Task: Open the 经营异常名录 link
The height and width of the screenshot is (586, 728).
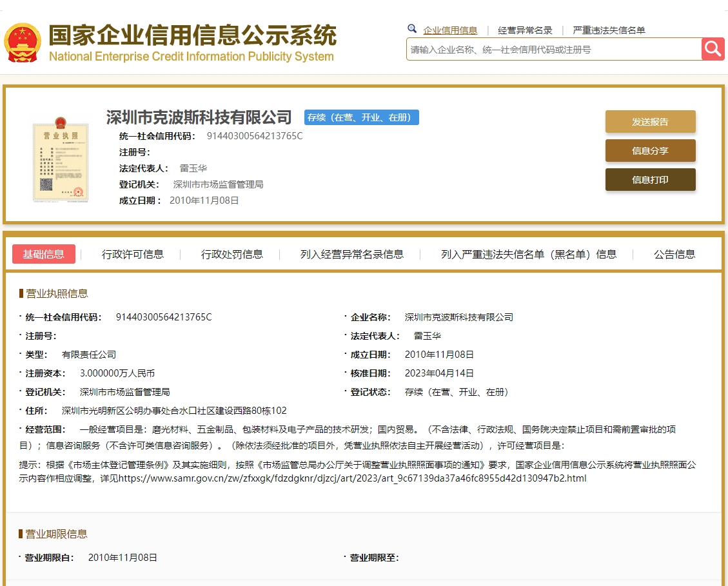Action: coord(524,30)
